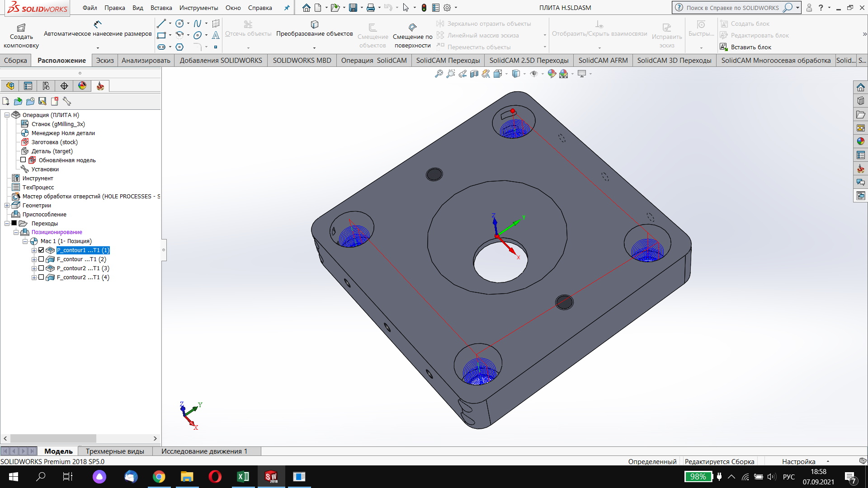Click Вставить блок button

coord(746,47)
